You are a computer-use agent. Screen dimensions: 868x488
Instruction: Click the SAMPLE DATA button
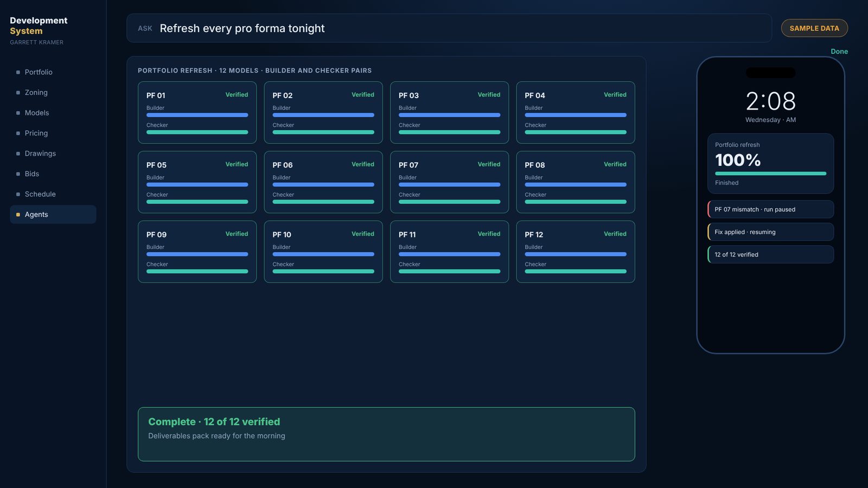[x=814, y=28]
